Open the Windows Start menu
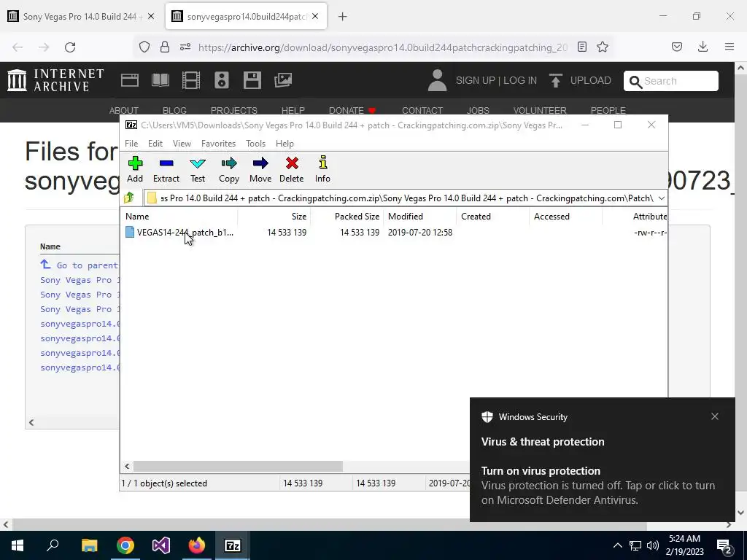The image size is (747, 560). [x=18, y=545]
